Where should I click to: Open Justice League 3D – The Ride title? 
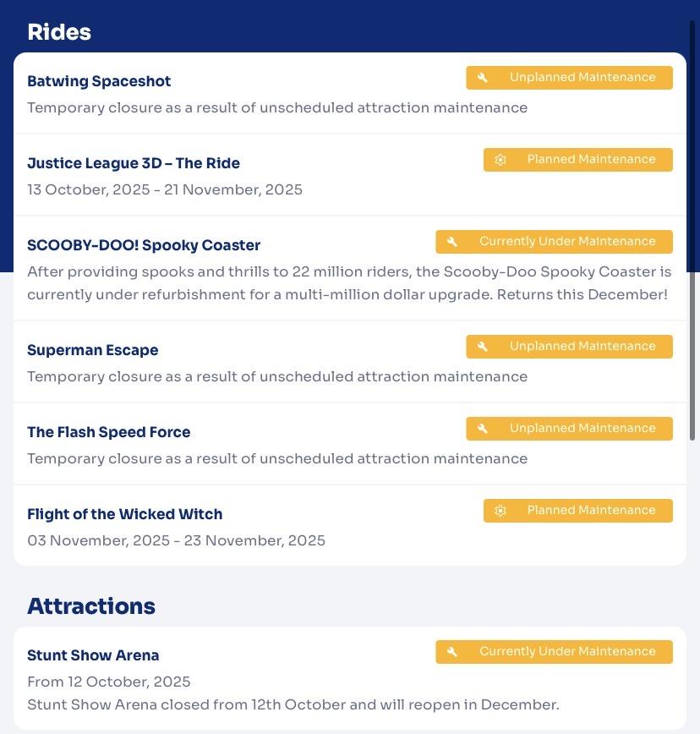[x=134, y=163]
